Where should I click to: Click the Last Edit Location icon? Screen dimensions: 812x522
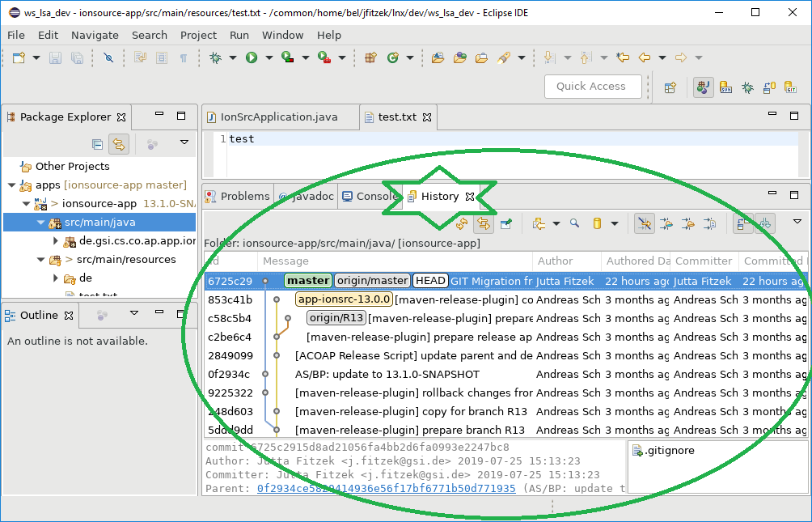(x=623, y=57)
